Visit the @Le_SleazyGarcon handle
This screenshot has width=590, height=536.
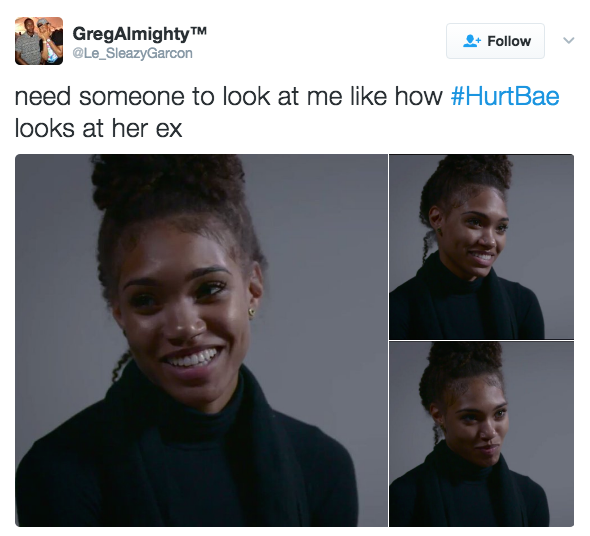132,53
